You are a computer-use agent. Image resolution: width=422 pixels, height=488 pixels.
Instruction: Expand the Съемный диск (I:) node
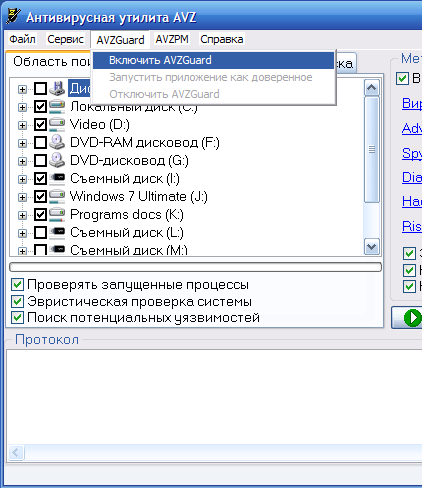(x=22, y=179)
